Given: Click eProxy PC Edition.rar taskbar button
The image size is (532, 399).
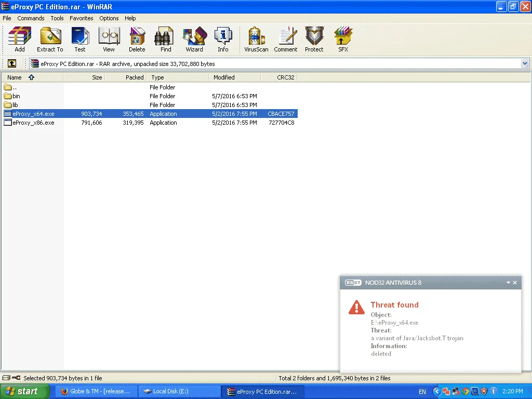Looking at the screenshot, I should tap(262, 392).
